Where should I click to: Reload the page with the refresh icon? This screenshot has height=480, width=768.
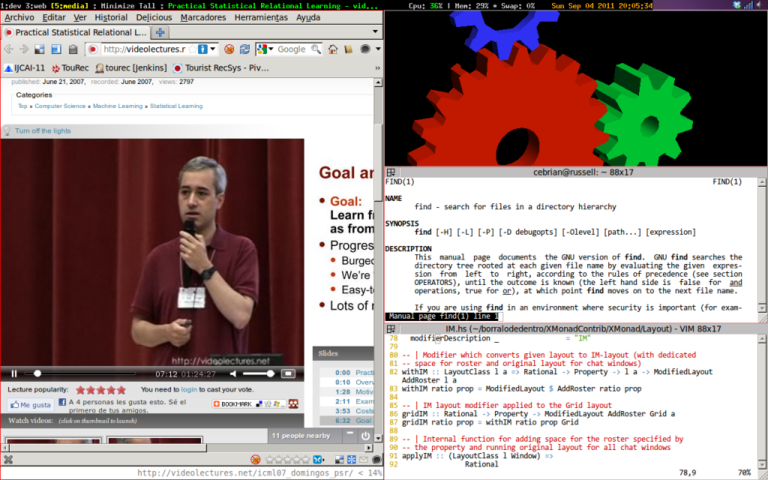pos(244,49)
